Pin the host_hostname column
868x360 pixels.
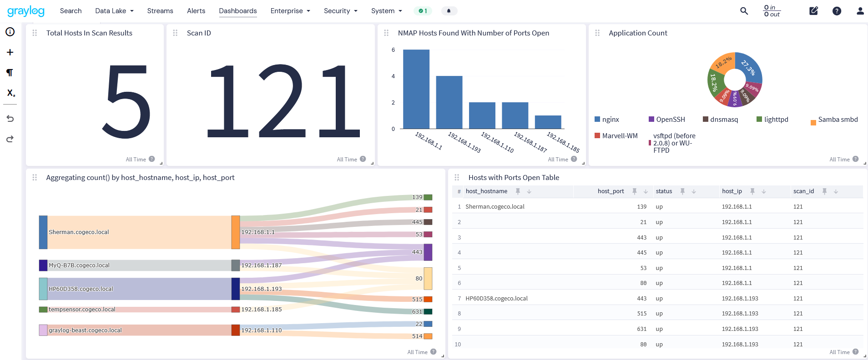pos(518,191)
